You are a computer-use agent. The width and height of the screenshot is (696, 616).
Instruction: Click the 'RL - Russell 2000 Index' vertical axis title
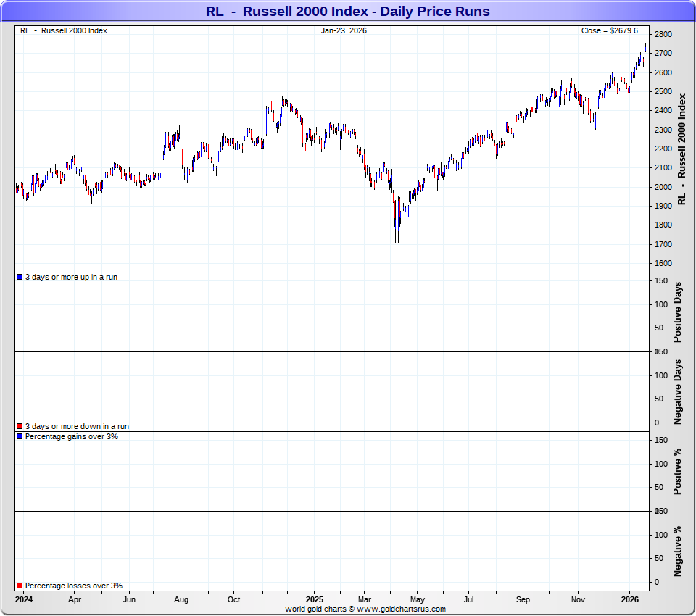click(x=681, y=149)
